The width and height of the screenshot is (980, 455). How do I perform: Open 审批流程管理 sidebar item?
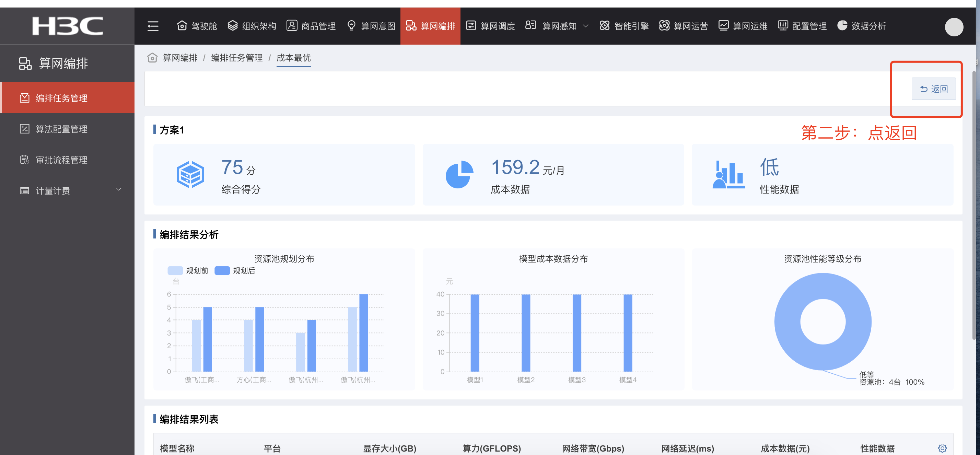[x=61, y=160]
